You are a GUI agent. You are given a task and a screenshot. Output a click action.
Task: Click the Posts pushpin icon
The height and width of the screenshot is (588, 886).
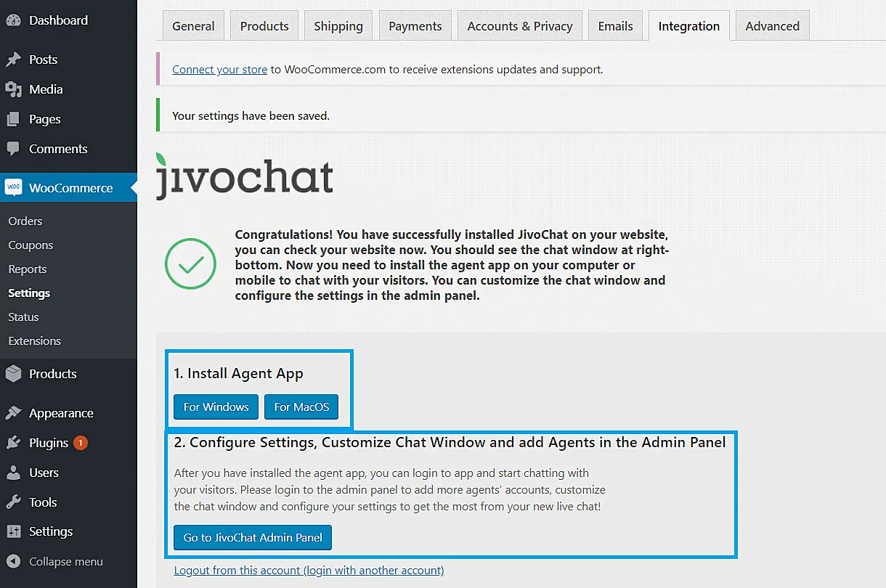13,60
